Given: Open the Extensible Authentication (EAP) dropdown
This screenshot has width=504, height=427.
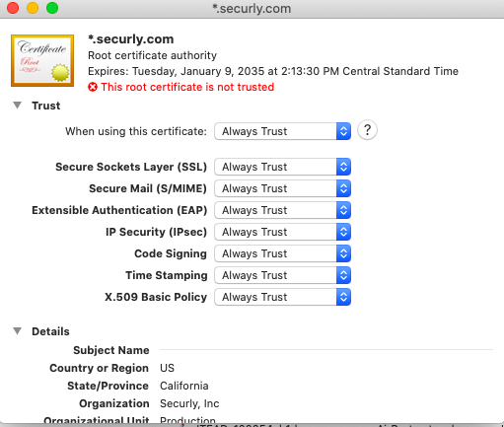Looking at the screenshot, I should coord(283,210).
